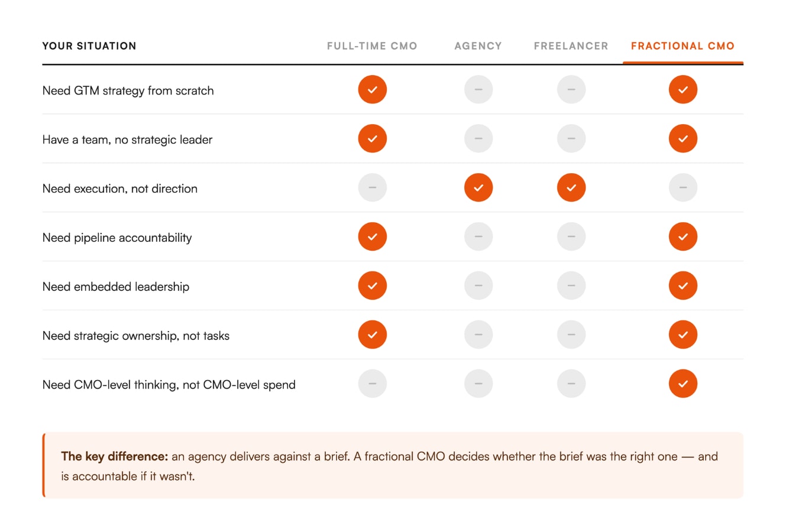Click Full-Time CMO checkmark for embedded leadership row

[x=372, y=286]
